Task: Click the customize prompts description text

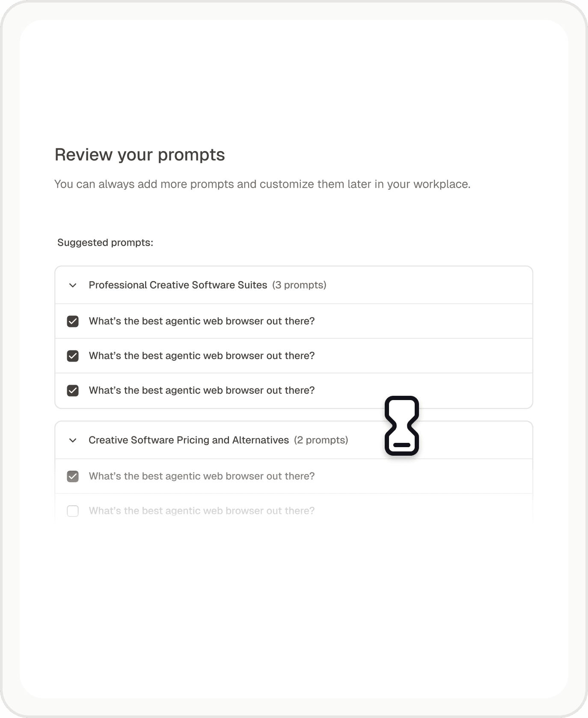Action: [262, 184]
